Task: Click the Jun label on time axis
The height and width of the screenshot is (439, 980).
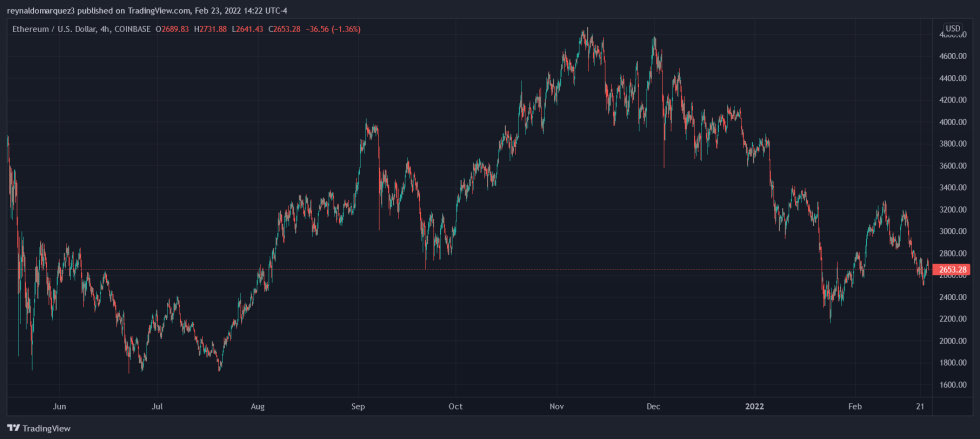Action: tap(59, 406)
